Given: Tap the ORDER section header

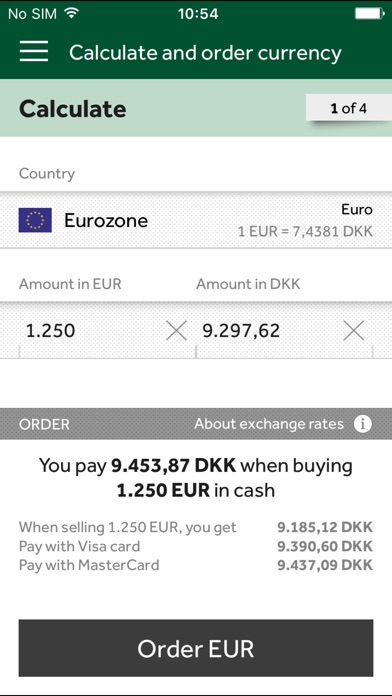Looking at the screenshot, I should pyautogui.click(x=44, y=424).
